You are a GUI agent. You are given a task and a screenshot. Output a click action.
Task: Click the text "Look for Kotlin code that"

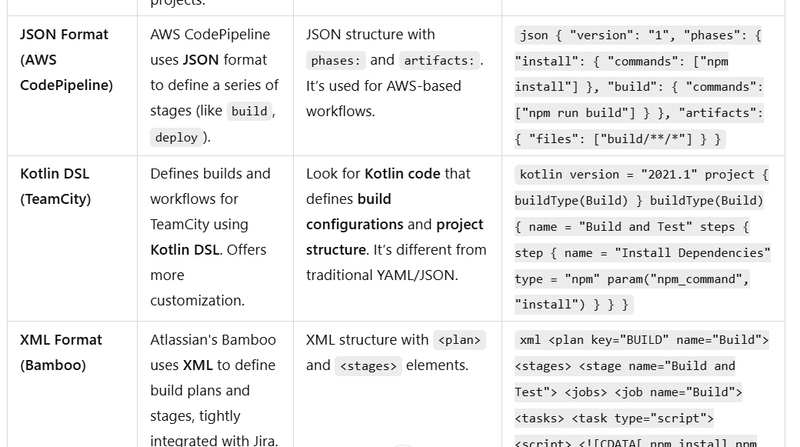click(x=388, y=173)
